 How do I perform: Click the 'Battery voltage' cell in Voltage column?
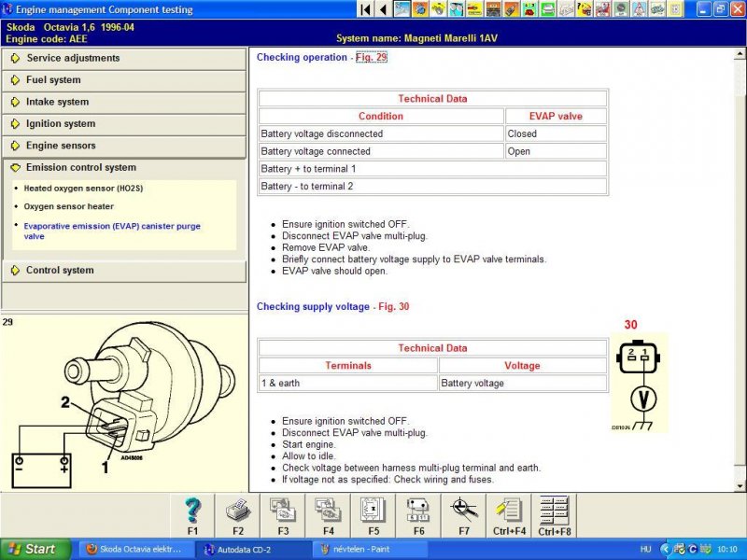523,384
